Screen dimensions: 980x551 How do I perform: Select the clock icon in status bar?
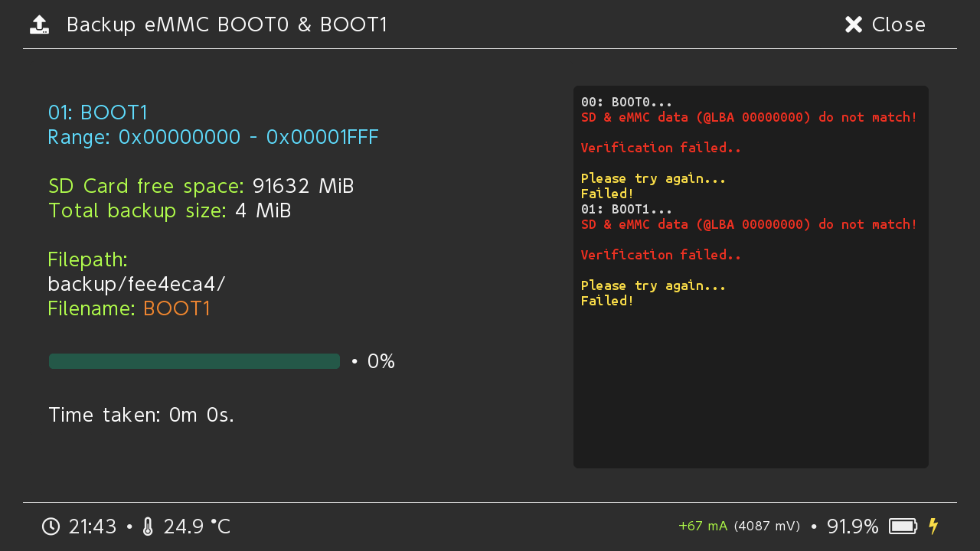click(51, 527)
